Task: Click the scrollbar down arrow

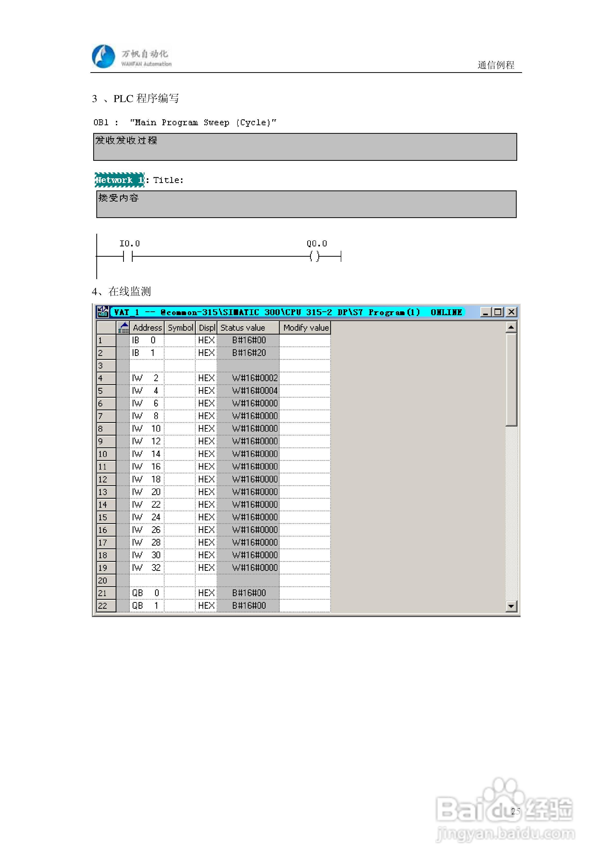Action: [511, 606]
